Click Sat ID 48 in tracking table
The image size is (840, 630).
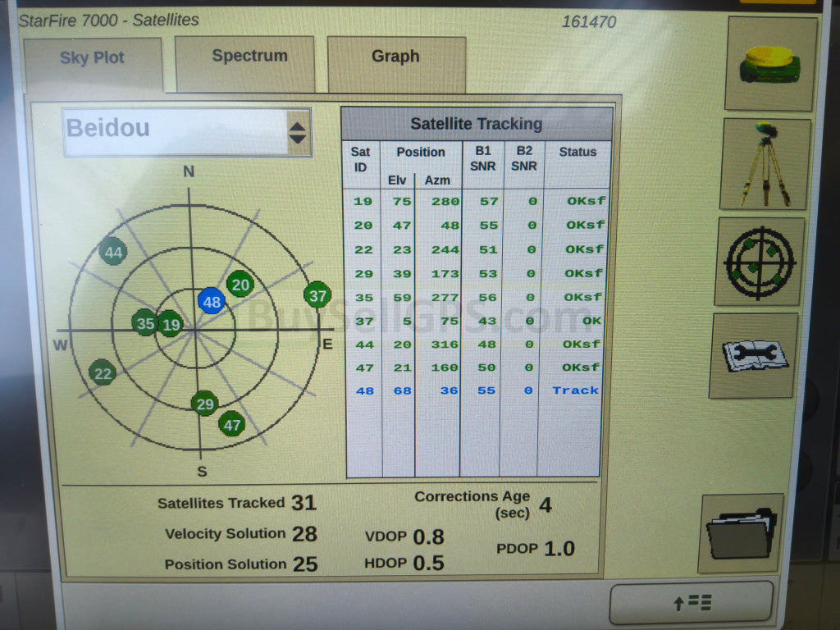point(365,391)
